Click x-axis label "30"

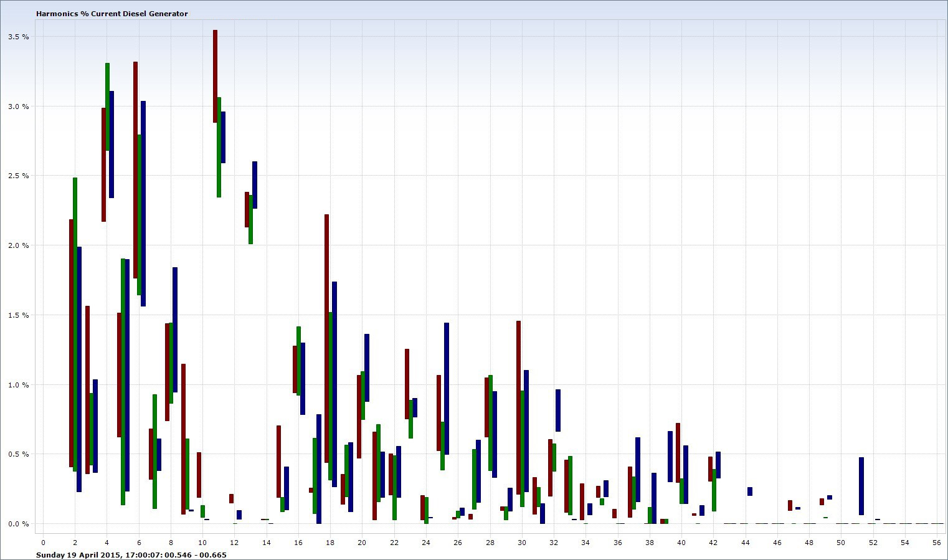522,543
